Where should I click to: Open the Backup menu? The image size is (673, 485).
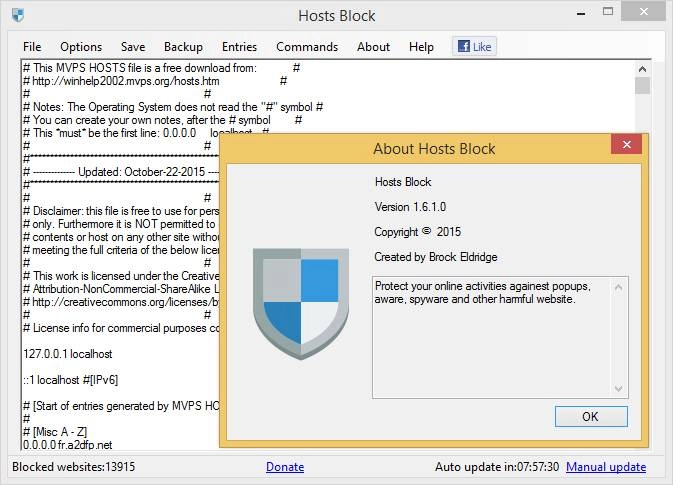coord(183,47)
